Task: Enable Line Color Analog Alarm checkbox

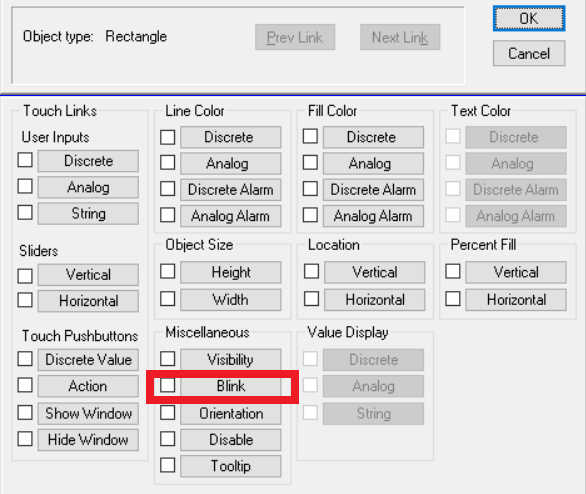Action: coord(167,215)
